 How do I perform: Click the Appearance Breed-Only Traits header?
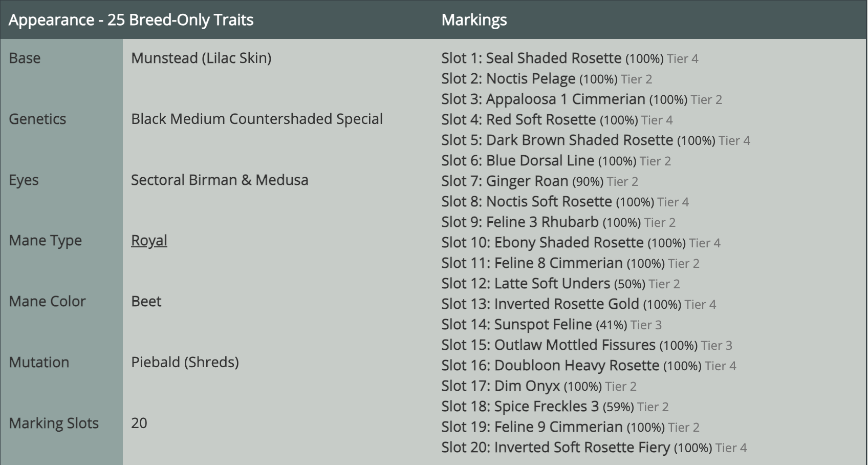[x=131, y=20]
